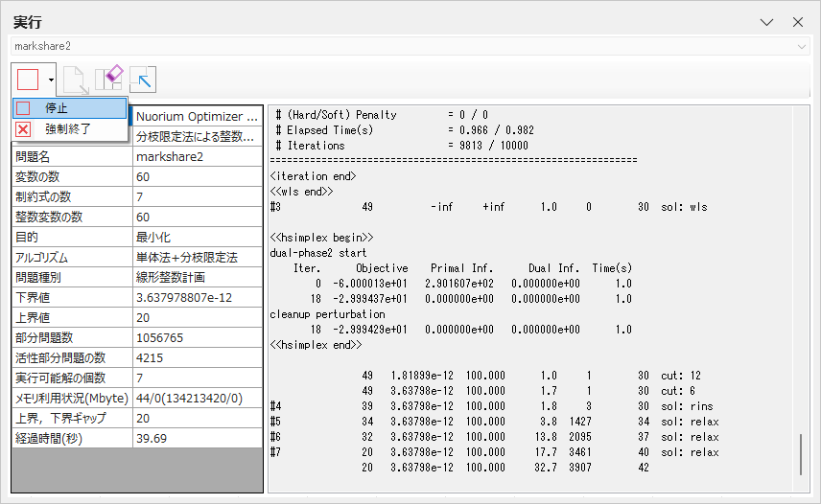Viewport: 821px width, 504px height.
Task: Select the 問題名 label cell
Action: point(72,156)
